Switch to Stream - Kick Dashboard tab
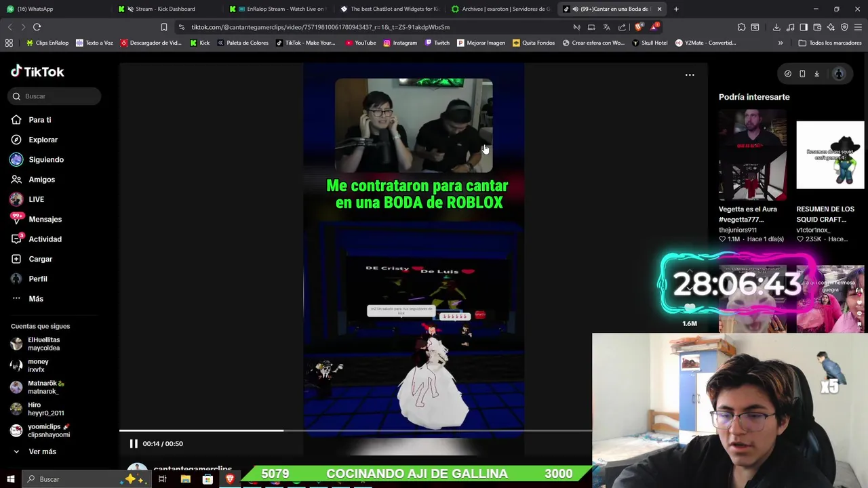 (x=166, y=9)
